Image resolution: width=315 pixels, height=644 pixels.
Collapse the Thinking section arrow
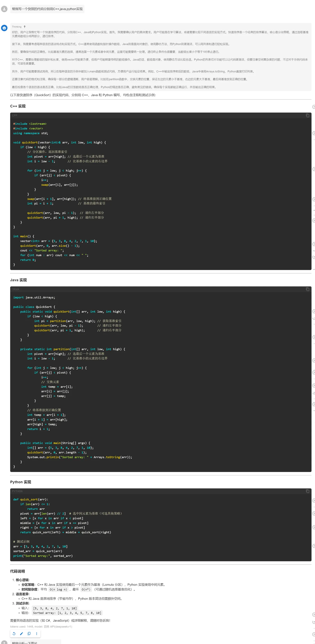(x=25, y=27)
